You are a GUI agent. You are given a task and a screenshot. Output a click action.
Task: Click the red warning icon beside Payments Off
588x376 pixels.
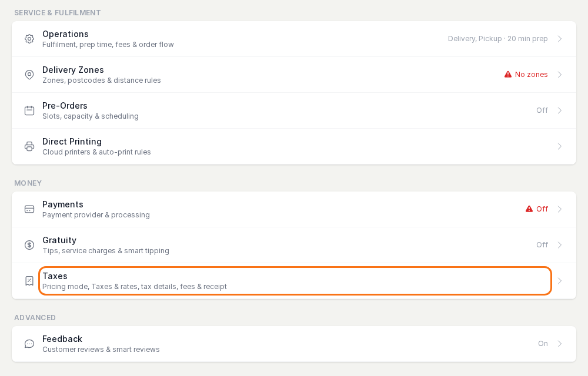[x=529, y=209]
